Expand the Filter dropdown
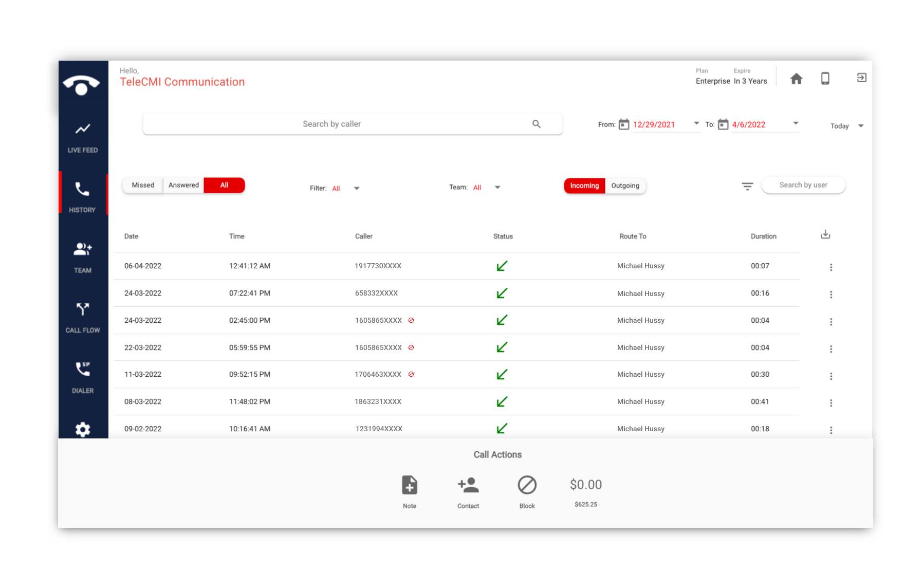 (x=357, y=188)
